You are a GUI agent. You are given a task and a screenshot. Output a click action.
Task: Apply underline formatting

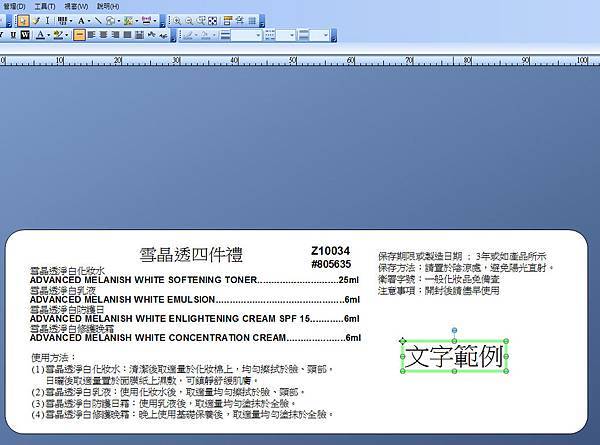[13, 35]
